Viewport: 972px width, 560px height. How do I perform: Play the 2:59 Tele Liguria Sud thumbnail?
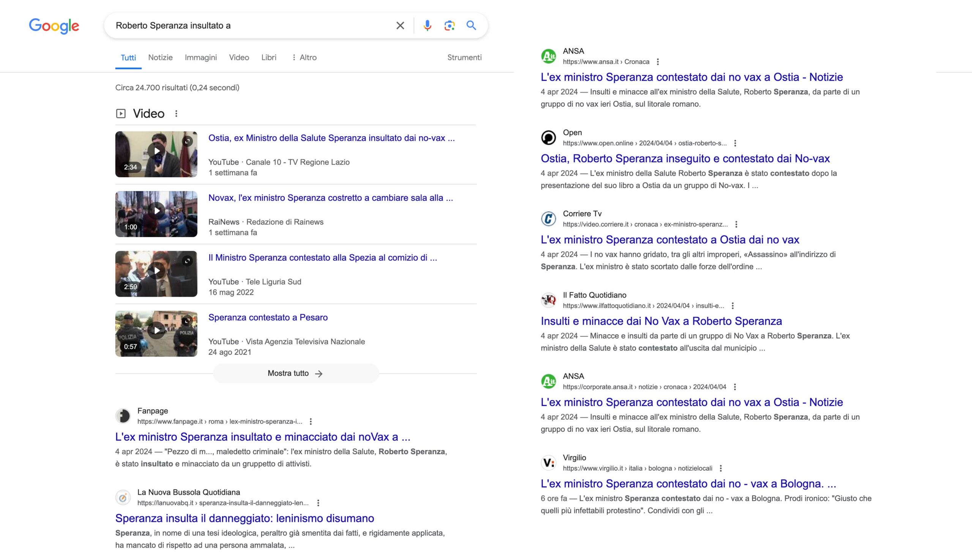click(x=156, y=274)
